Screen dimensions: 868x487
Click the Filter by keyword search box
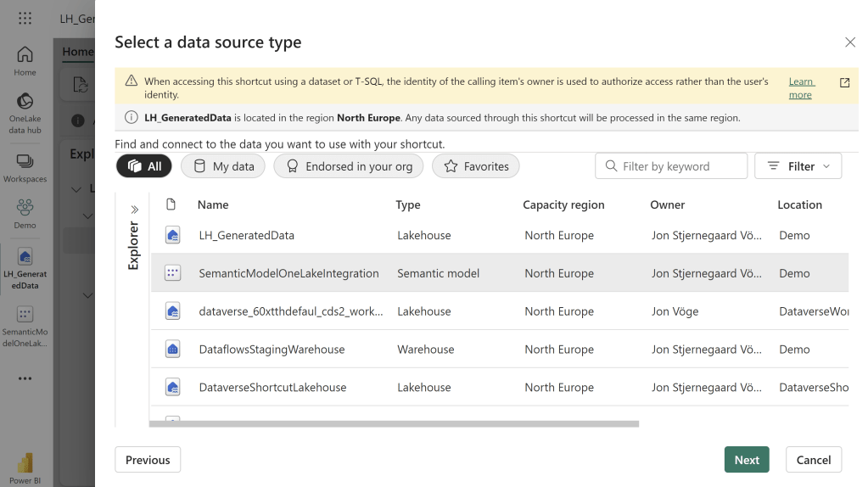click(671, 166)
